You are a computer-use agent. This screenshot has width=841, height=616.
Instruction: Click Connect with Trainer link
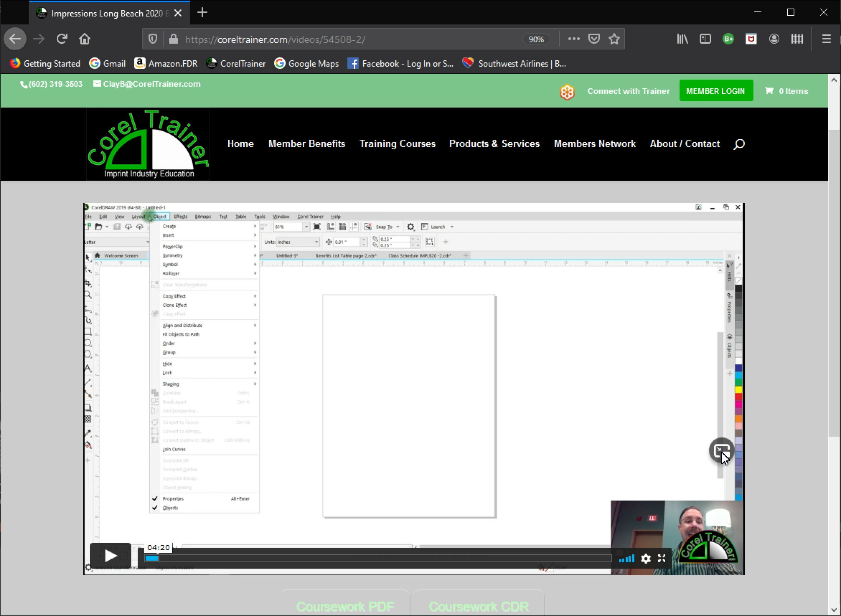[x=628, y=91]
